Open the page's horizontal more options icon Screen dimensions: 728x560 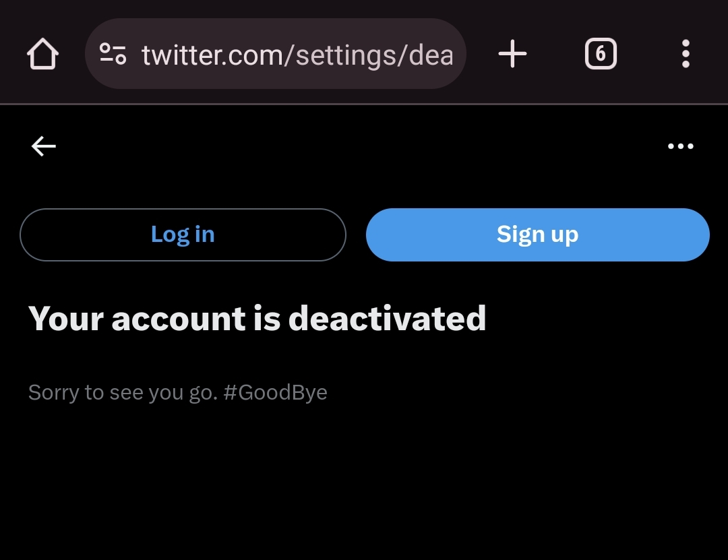coord(680,146)
